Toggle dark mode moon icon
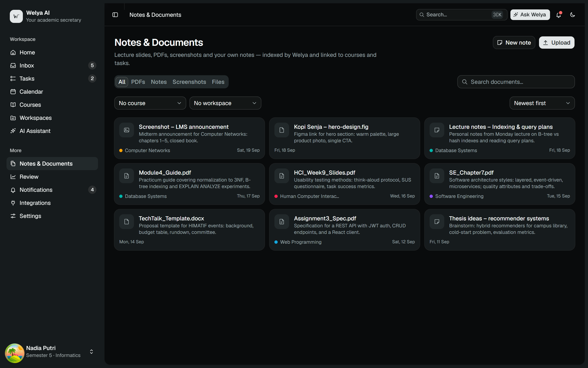The image size is (588, 368). (572, 15)
